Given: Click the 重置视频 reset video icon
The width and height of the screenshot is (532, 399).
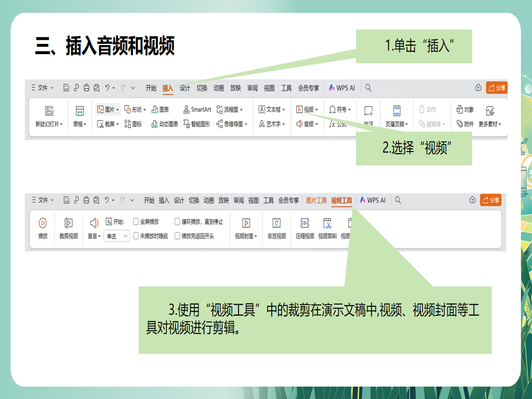Looking at the screenshot, I should pyautogui.click(x=277, y=223).
